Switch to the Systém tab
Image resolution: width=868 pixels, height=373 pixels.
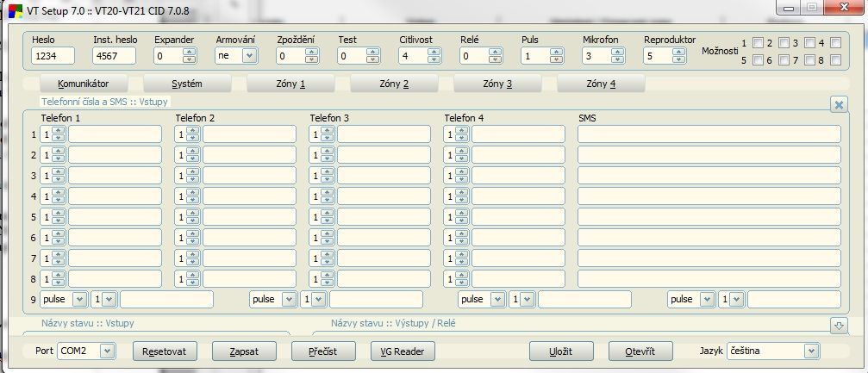click(187, 84)
